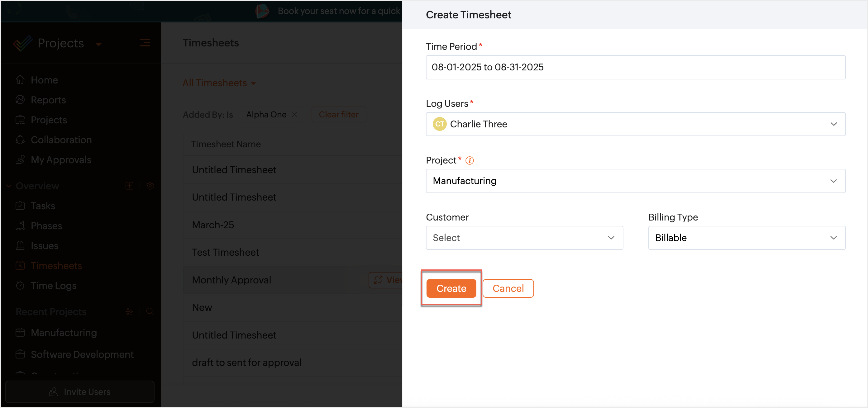Viewport: 868px width, 408px height.
Task: Click the Clear filter button
Action: pos(338,115)
